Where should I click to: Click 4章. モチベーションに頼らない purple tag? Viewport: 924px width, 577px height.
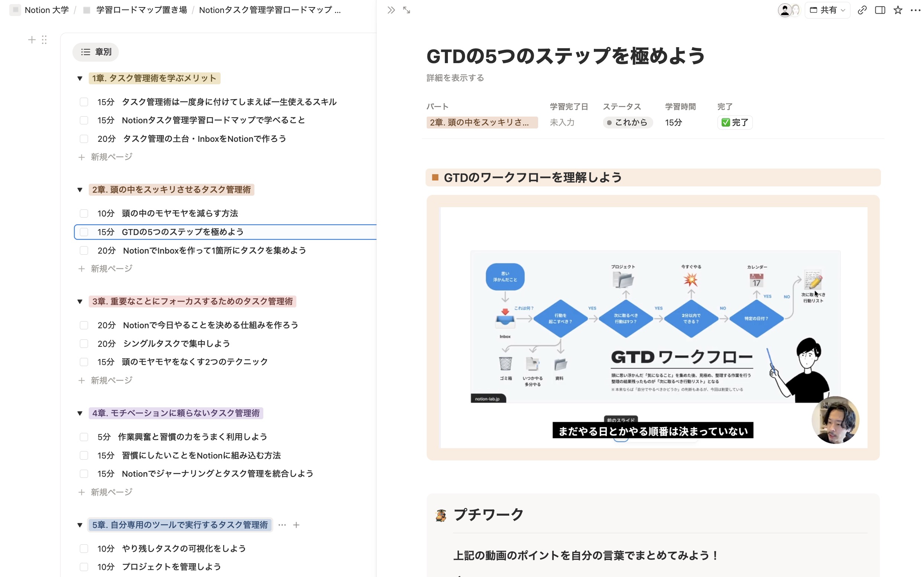point(176,413)
